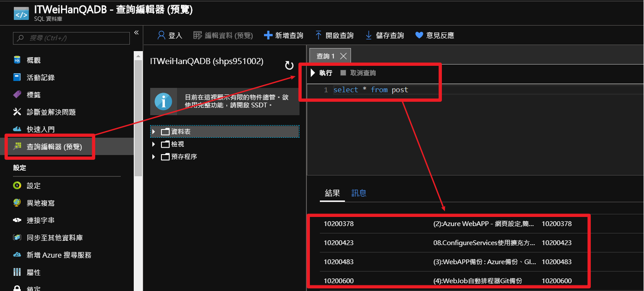
Task: Click the wrench icon for 診斷並解決問題
Action: tap(17, 112)
